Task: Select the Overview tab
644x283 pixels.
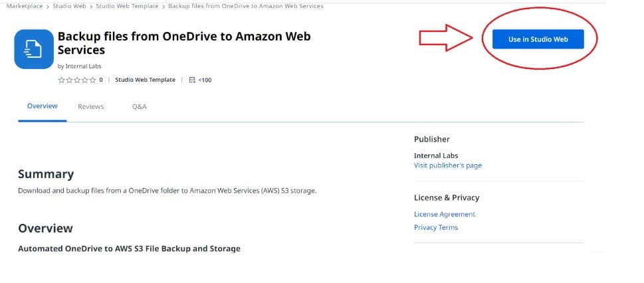Action: 43,106
